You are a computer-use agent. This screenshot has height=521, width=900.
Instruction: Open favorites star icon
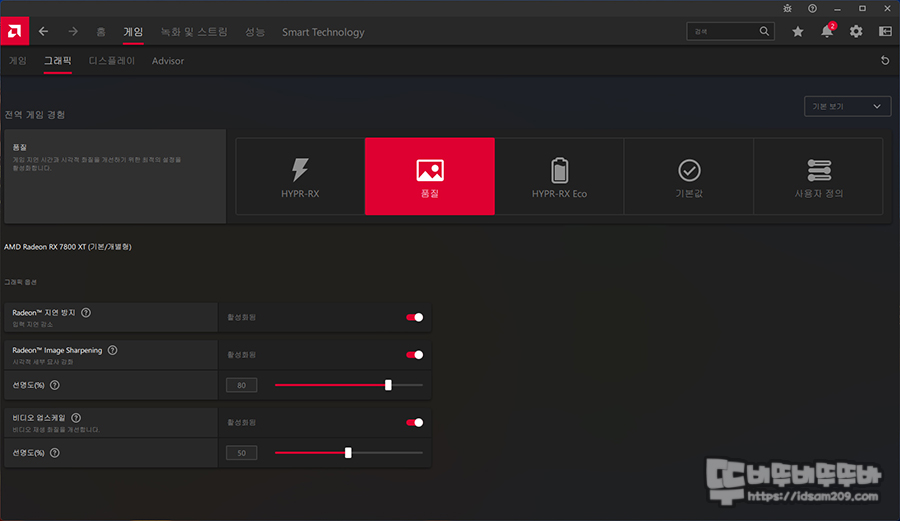pyautogui.click(x=797, y=32)
